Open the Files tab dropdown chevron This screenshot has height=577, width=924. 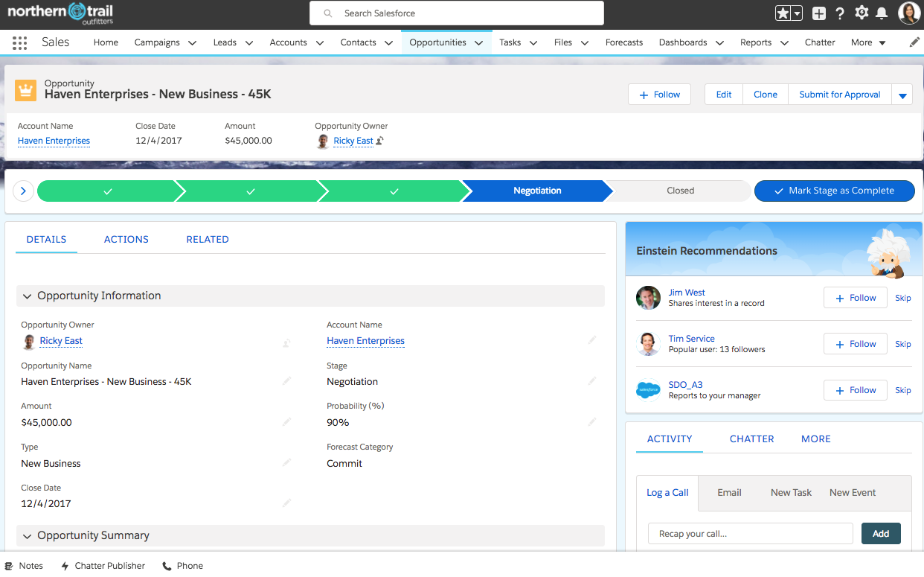[585, 43]
